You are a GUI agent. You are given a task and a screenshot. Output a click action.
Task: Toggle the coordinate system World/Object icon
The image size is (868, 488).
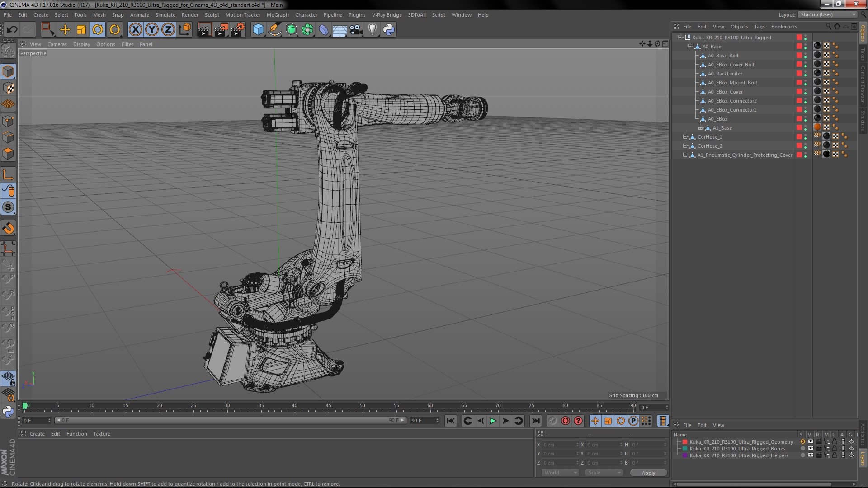184,30
